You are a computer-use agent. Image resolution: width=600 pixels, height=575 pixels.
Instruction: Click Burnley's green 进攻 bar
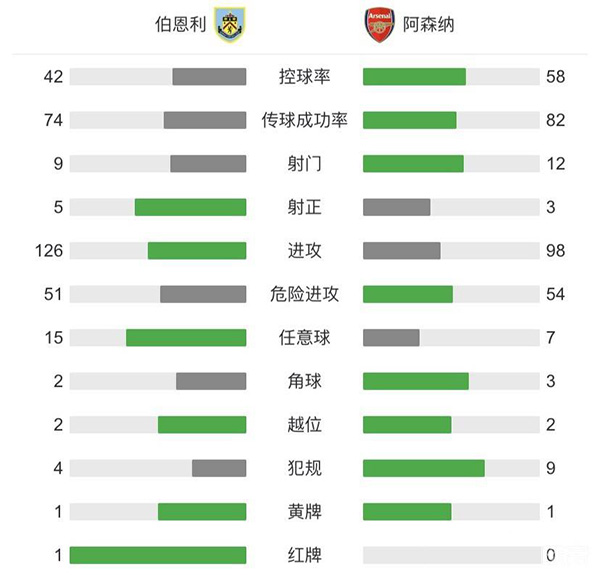[x=197, y=250]
